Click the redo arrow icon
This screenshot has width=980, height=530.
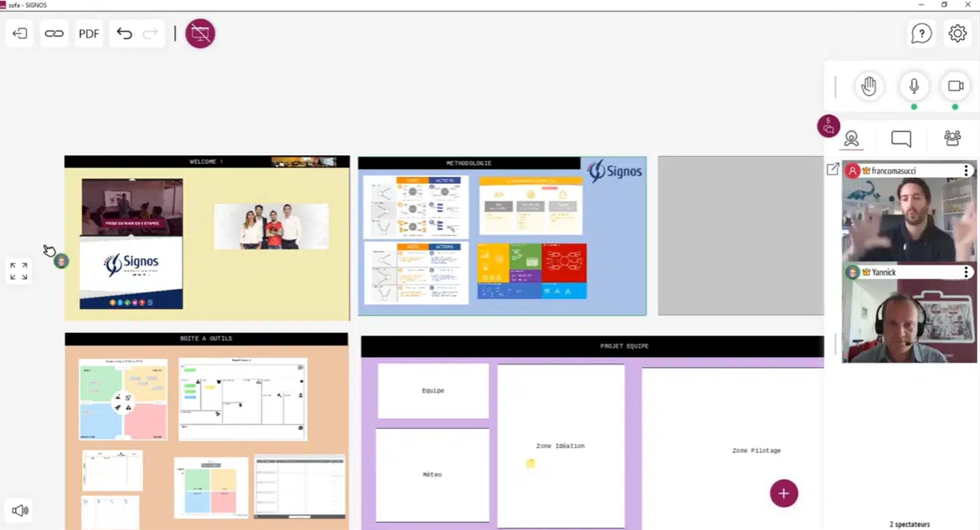[150, 34]
